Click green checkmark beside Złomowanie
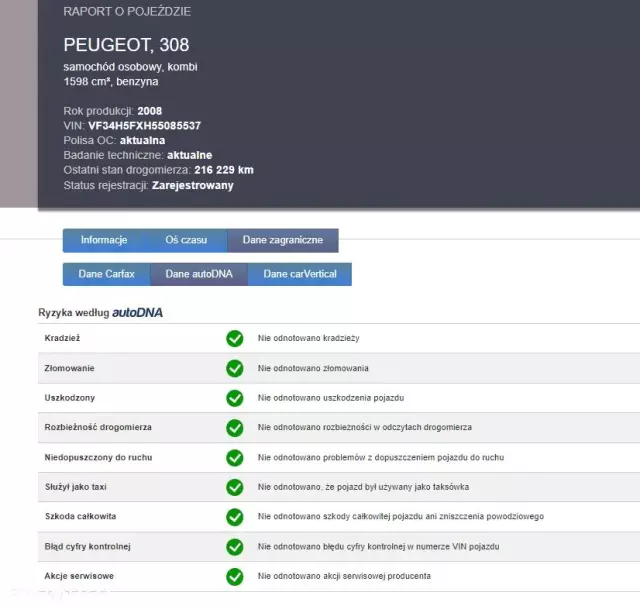The width and height of the screenshot is (640, 606). pos(235,368)
